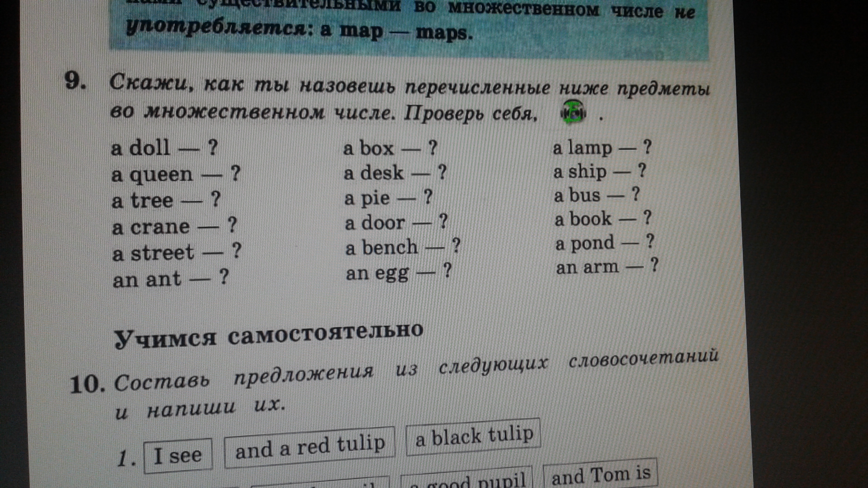Click the word 'a queen'

152,175
